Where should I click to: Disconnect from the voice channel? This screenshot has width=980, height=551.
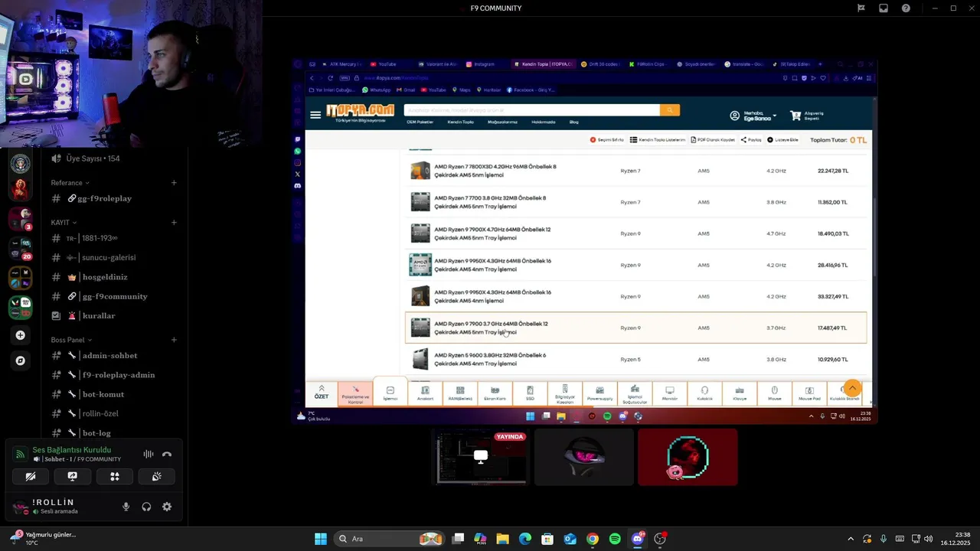tap(167, 455)
